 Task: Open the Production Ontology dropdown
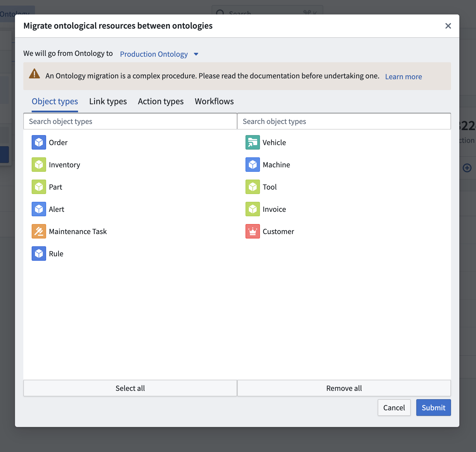159,54
